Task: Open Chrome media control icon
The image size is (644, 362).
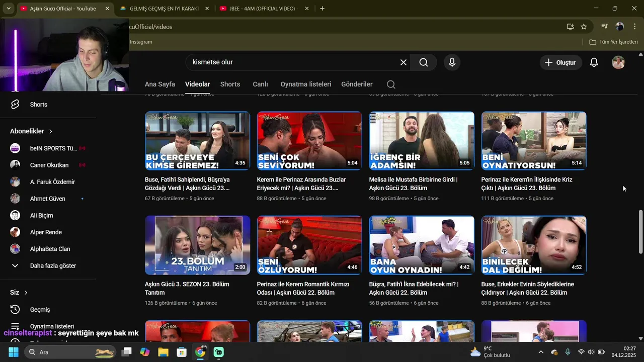Action: [x=605, y=27]
